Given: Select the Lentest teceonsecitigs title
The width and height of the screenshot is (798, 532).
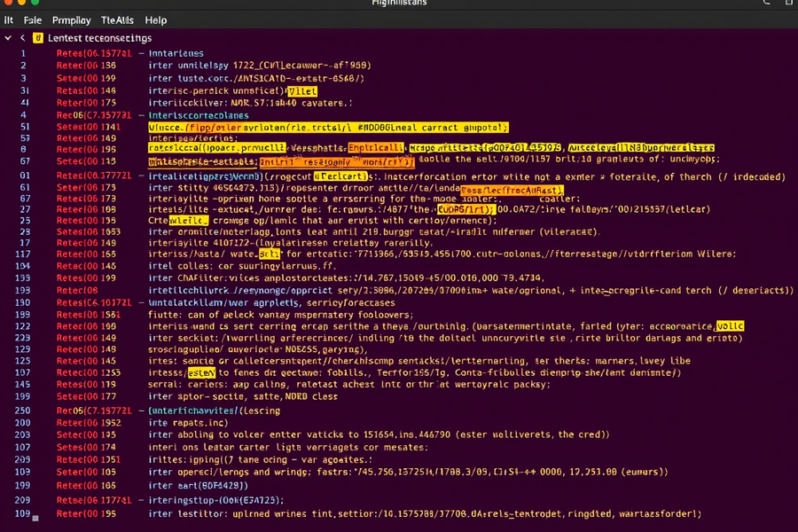Looking at the screenshot, I should [x=99, y=38].
